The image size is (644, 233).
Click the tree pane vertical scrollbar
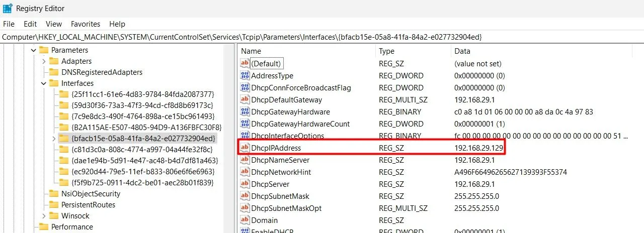point(229,139)
